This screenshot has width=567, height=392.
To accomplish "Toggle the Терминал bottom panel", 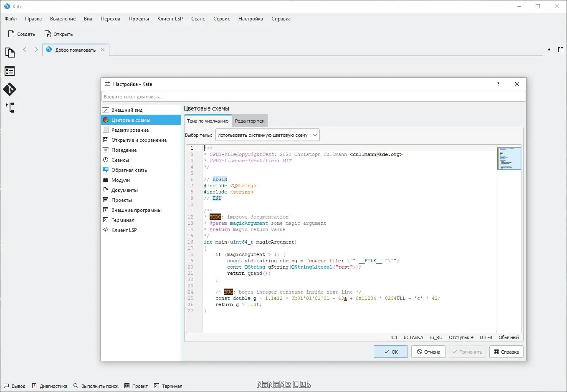I will 168,386.
